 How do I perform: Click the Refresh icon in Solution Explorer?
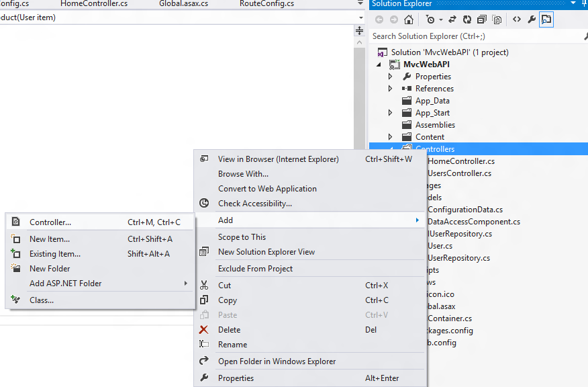(467, 19)
